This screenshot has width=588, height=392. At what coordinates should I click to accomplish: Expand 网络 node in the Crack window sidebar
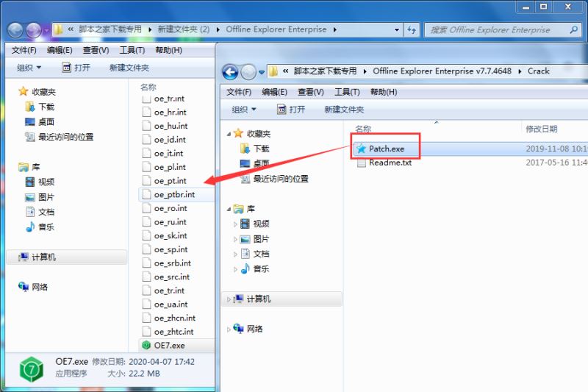(x=229, y=329)
